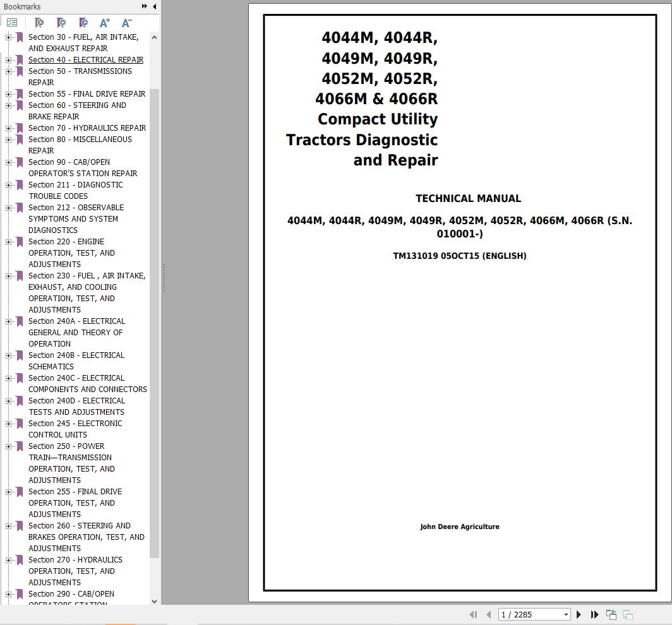The width and height of the screenshot is (672, 625).
Task: Click the bookmark icon for Section 211
Action: pyautogui.click(x=20, y=184)
